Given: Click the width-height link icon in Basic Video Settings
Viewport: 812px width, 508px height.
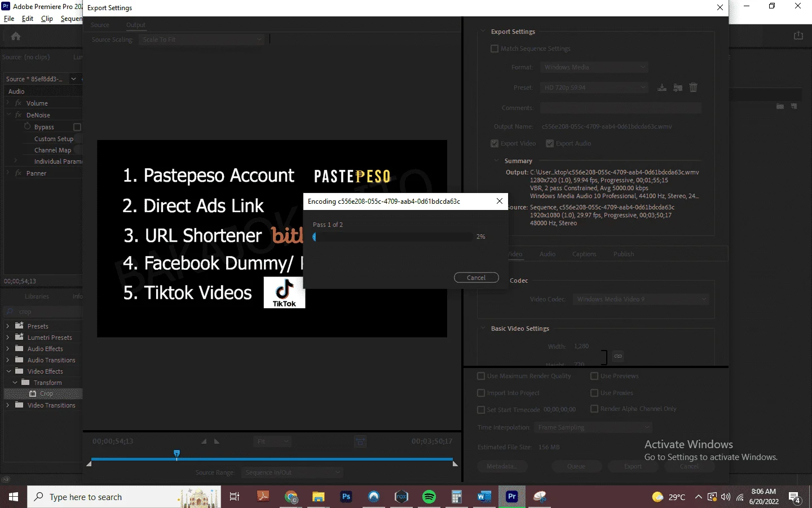Looking at the screenshot, I should pos(618,356).
